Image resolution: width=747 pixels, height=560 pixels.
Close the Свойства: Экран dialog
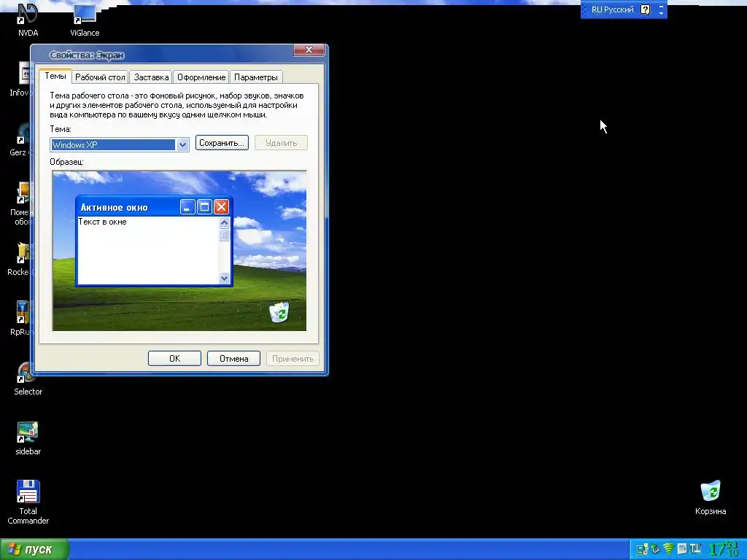[309, 50]
